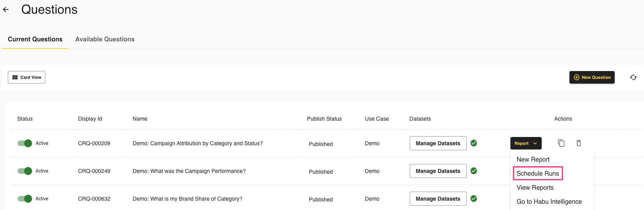Click the back arrow beside Questions
Viewport: 644px width, 210px height.
point(6,10)
